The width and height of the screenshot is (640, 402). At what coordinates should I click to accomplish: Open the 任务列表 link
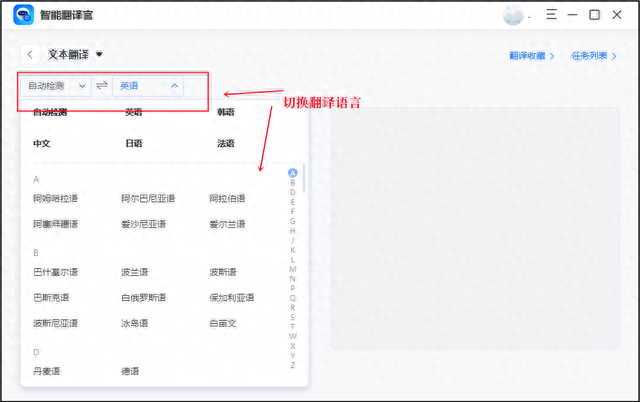pyautogui.click(x=593, y=56)
